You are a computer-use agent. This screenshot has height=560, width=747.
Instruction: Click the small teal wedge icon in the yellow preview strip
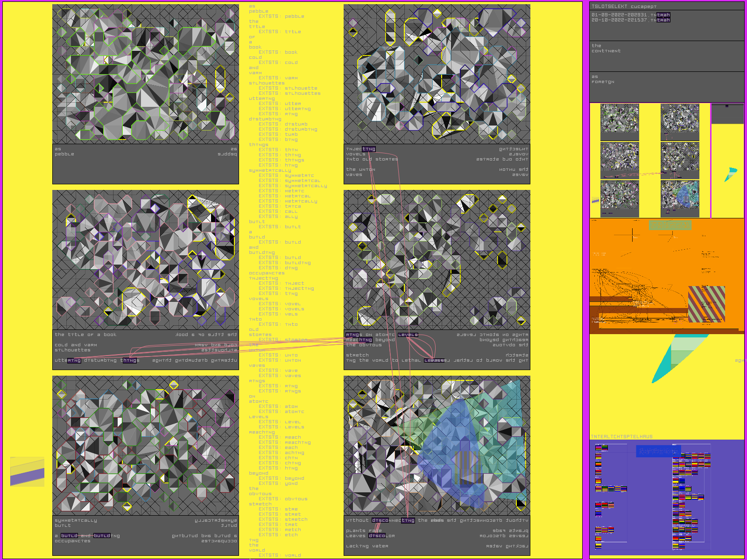point(731,174)
